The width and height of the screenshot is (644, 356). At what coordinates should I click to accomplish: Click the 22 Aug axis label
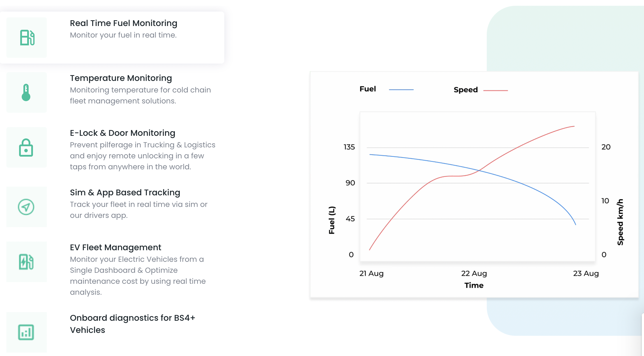(x=474, y=273)
